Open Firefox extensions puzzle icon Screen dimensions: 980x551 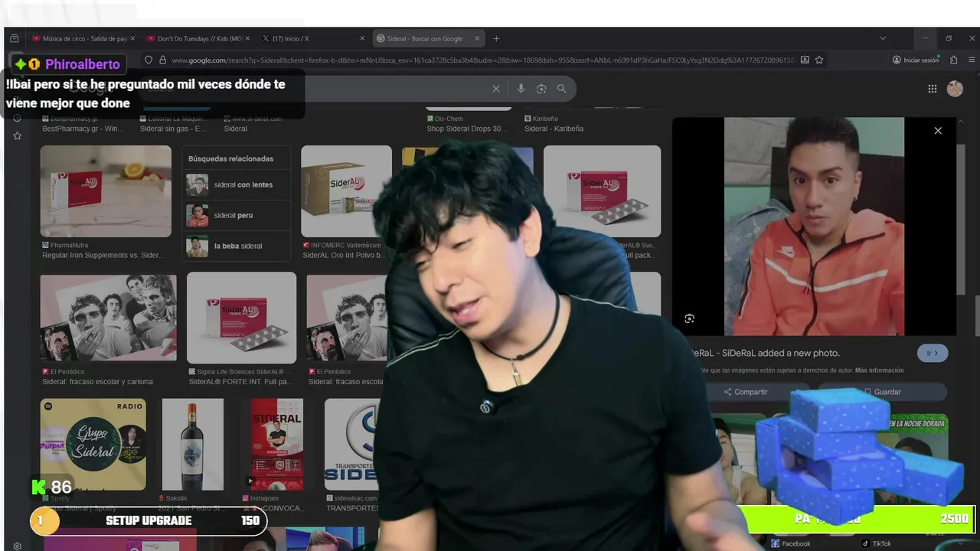click(x=954, y=60)
